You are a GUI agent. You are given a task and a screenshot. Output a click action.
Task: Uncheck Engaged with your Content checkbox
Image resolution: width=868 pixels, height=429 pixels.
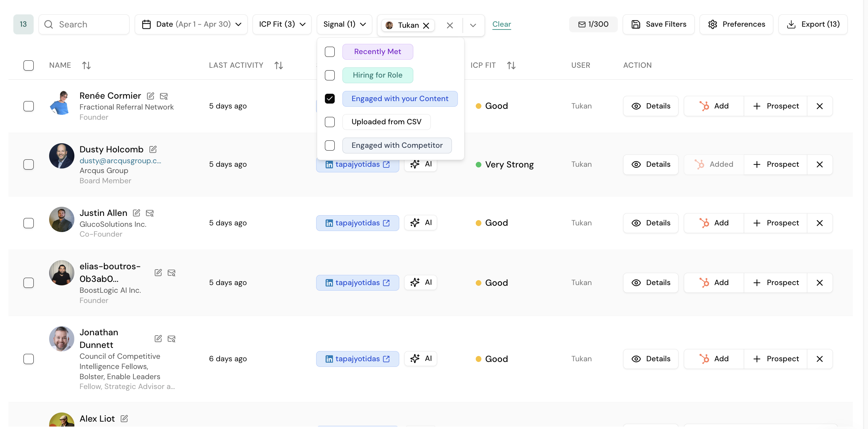[330, 99]
